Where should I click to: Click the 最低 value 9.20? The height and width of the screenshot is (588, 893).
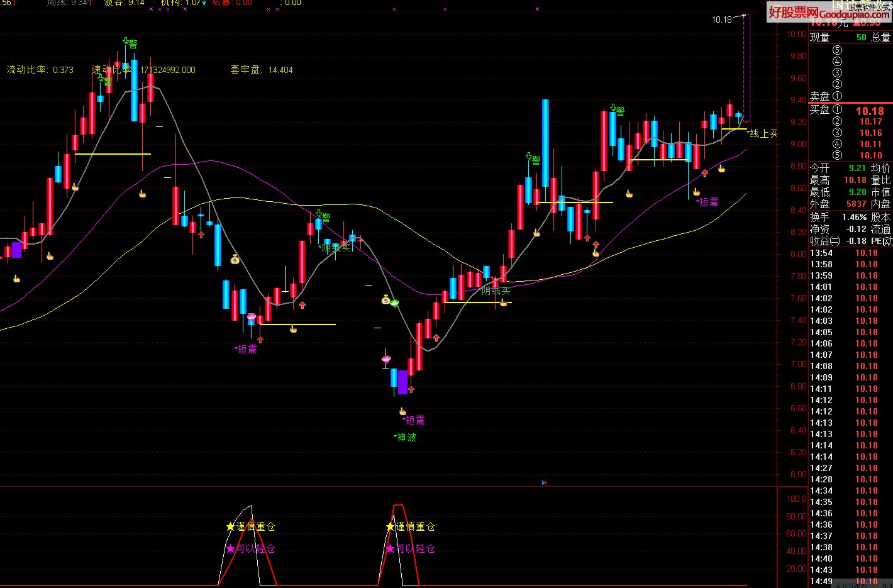coord(857,192)
